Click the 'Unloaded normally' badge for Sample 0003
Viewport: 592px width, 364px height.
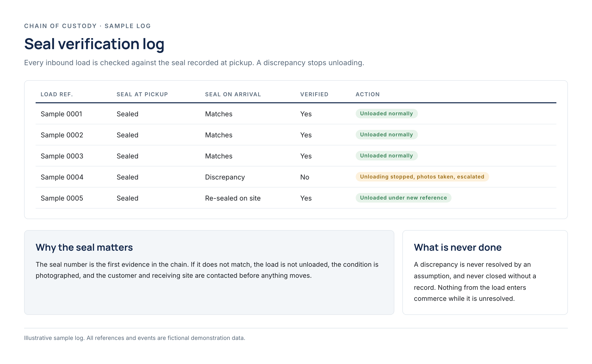coord(387,156)
